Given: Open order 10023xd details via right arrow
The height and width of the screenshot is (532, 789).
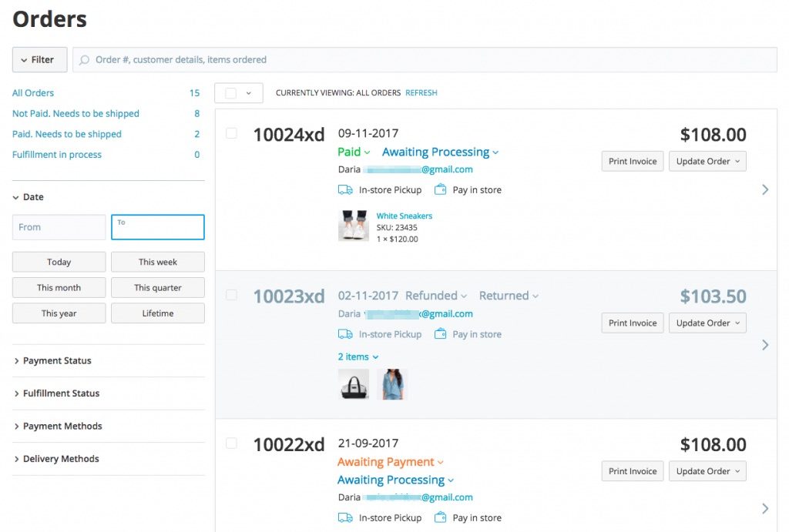Looking at the screenshot, I should click(x=764, y=345).
